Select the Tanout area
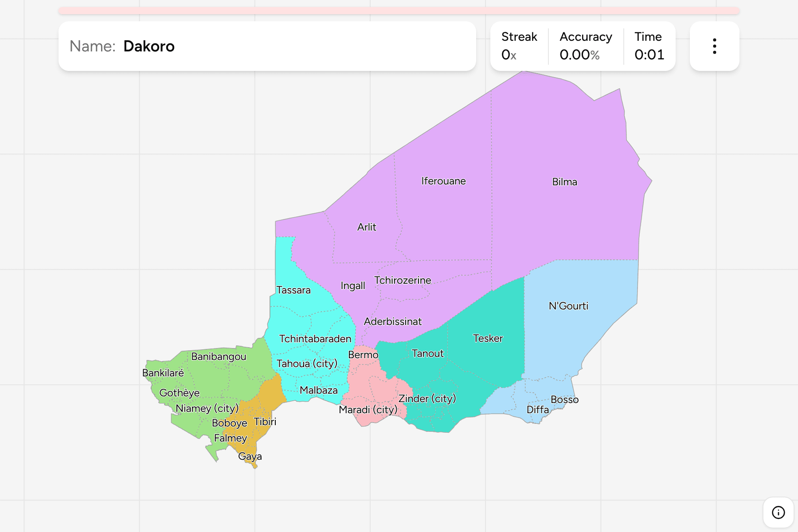The height and width of the screenshot is (532, 798). tap(427, 353)
